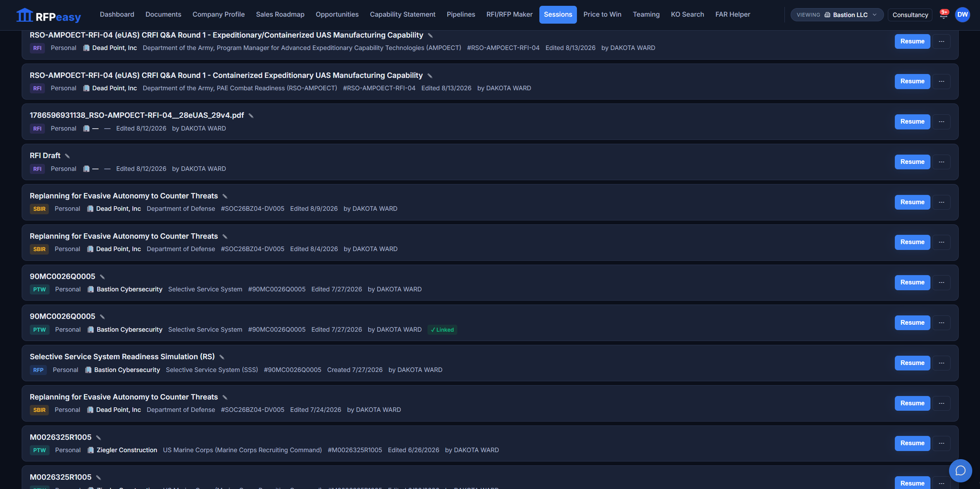Image resolution: width=980 pixels, height=489 pixels.
Task: Open the notifications bell with 9+ badge
Action: [x=944, y=14]
